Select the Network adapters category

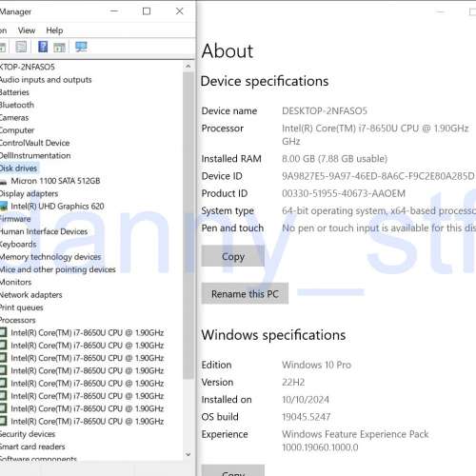(30, 295)
